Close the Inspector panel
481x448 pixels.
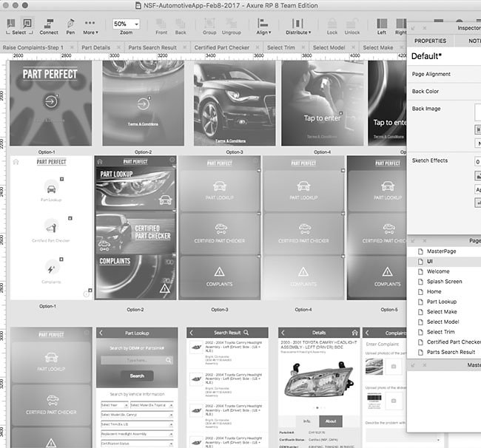click(x=424, y=28)
